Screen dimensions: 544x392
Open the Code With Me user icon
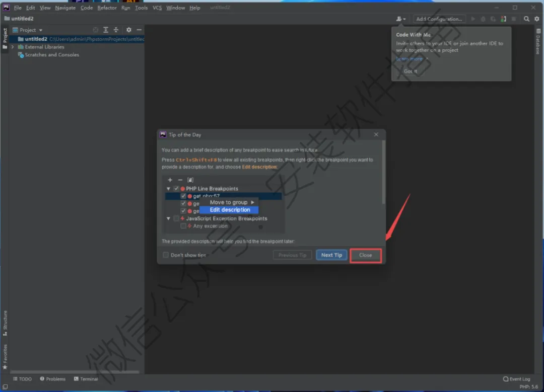coord(400,19)
